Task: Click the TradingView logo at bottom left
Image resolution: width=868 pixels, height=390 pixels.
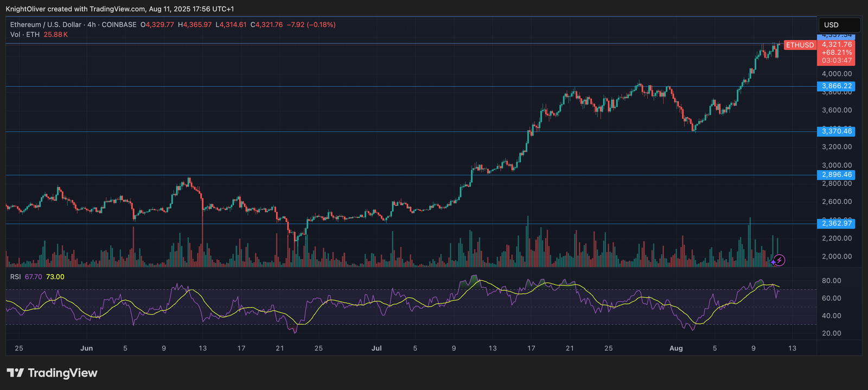Action: pyautogui.click(x=52, y=373)
